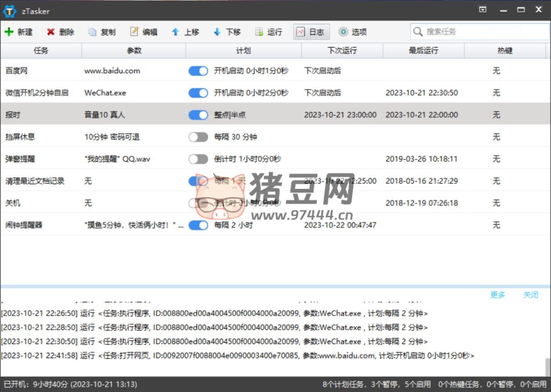The height and width of the screenshot is (392, 551).
Task: Maximize the zTasker window
Action: tap(521, 10)
